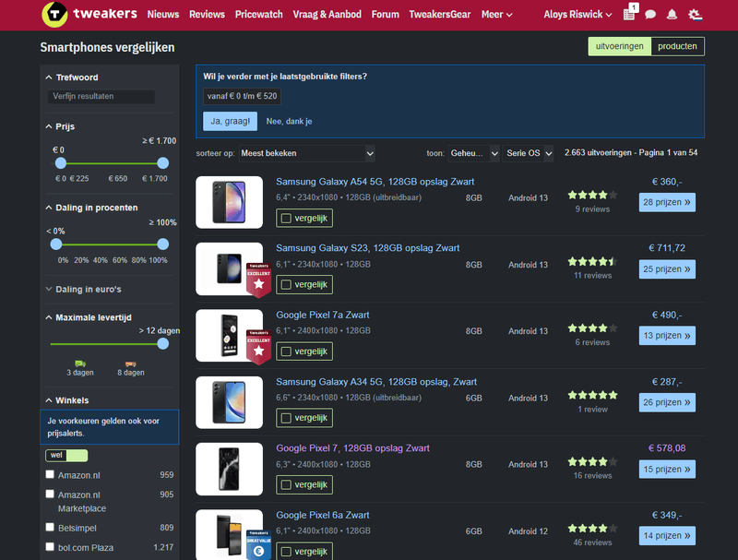The height and width of the screenshot is (560, 738).
Task: Open the Google Pixel 7, 128GB opslag Zwart link
Action: point(352,448)
